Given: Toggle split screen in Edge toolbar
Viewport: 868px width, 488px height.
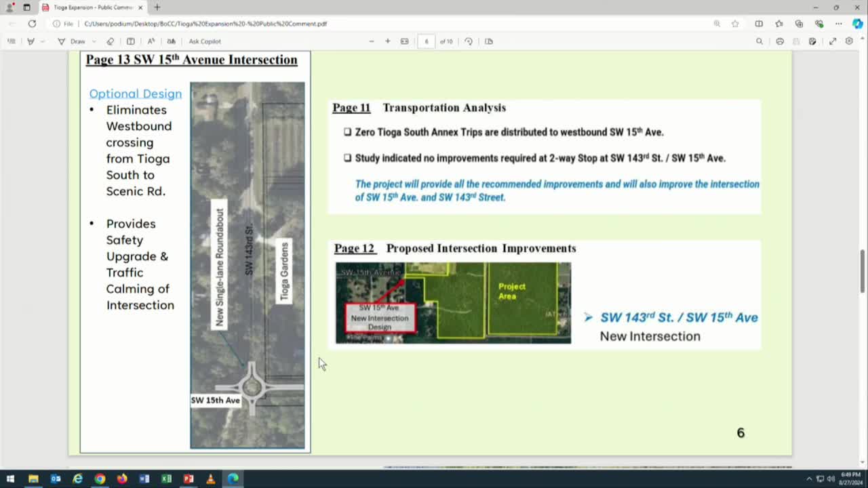Looking at the screenshot, I should (759, 24).
